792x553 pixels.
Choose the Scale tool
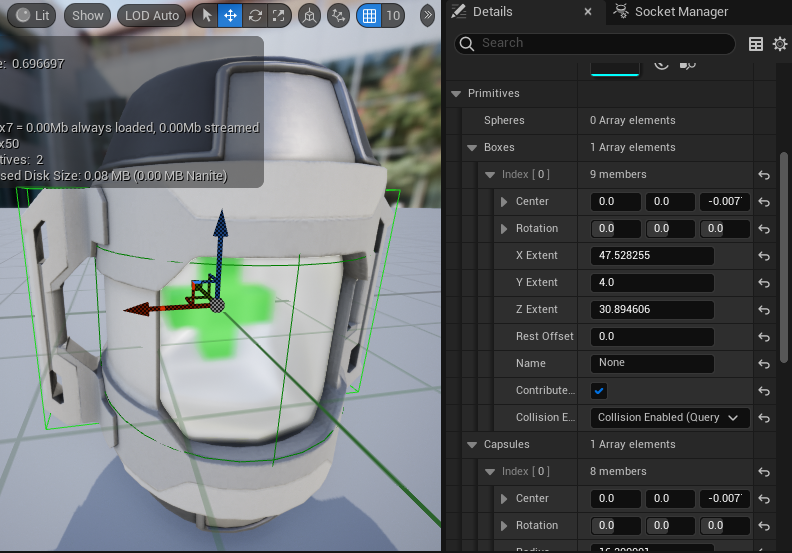point(278,16)
